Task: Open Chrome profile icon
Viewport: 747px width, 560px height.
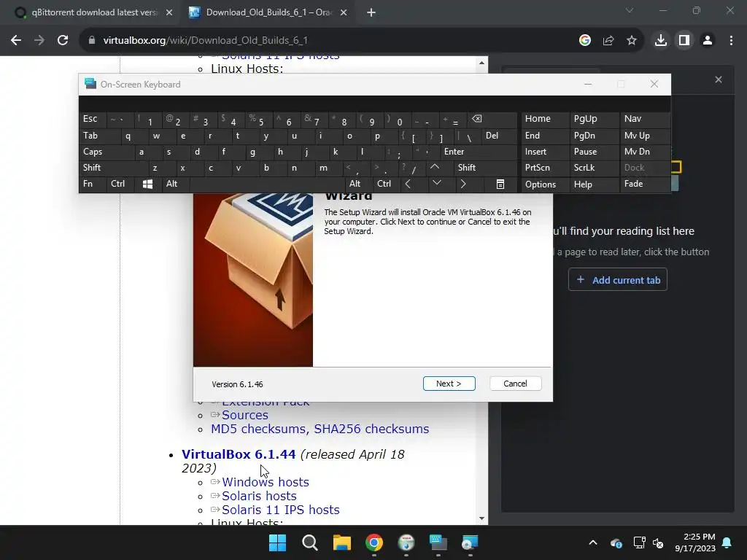Action: [x=708, y=41]
